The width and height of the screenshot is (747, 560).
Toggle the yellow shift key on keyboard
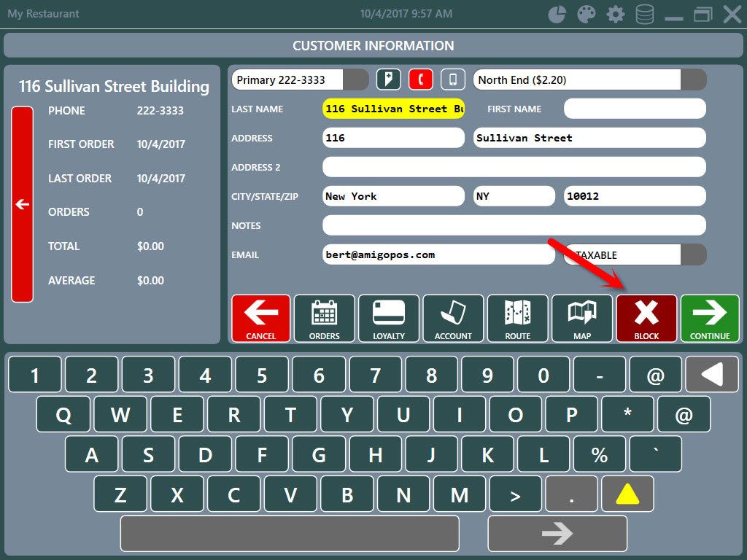[627, 495]
